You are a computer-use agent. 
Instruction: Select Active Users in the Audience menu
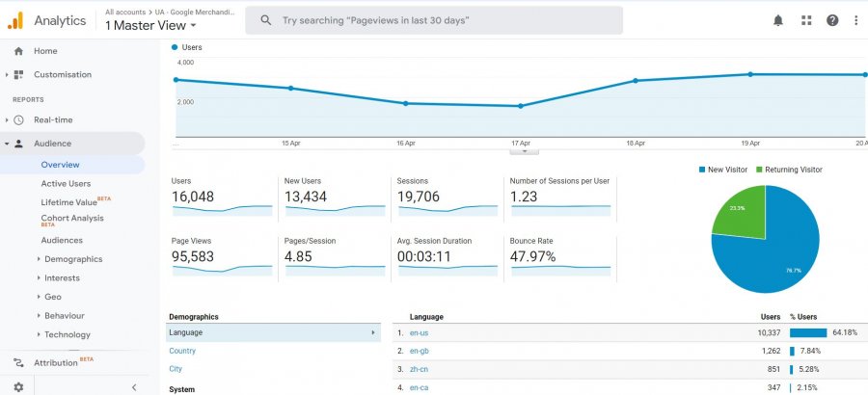pos(66,183)
